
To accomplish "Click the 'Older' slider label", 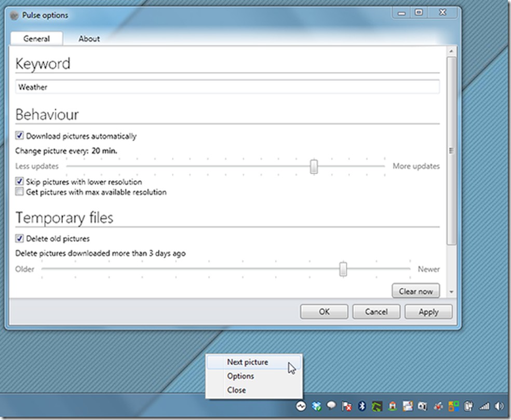I will (25, 269).
